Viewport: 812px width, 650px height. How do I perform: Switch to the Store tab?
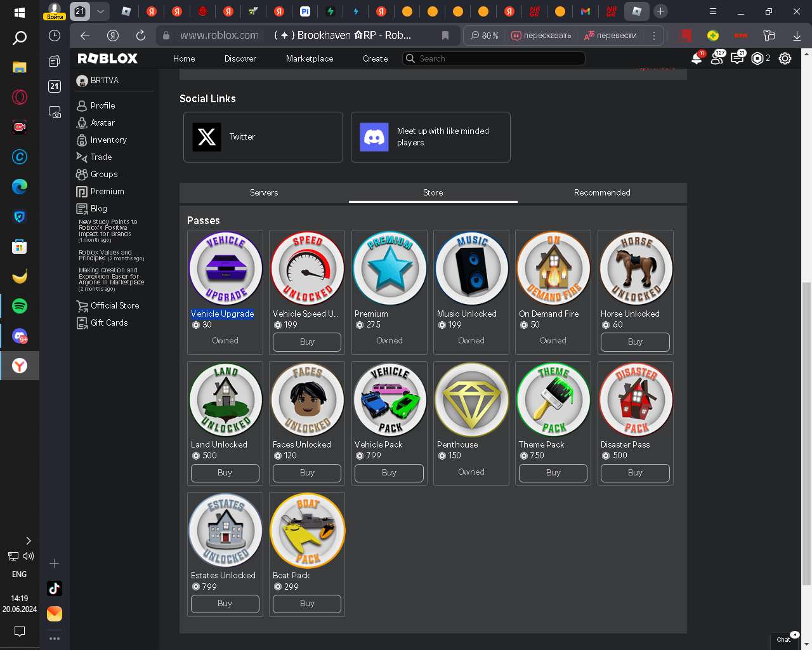click(433, 193)
